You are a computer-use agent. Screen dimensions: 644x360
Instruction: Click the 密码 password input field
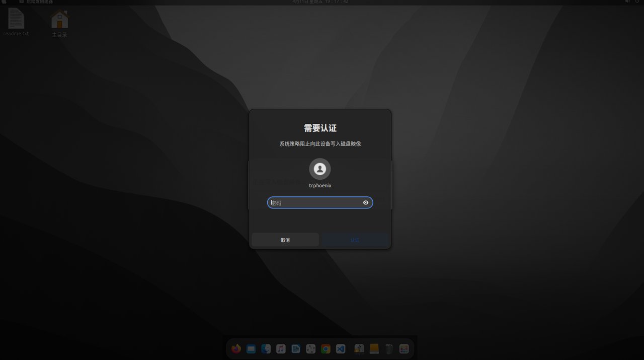coord(314,203)
